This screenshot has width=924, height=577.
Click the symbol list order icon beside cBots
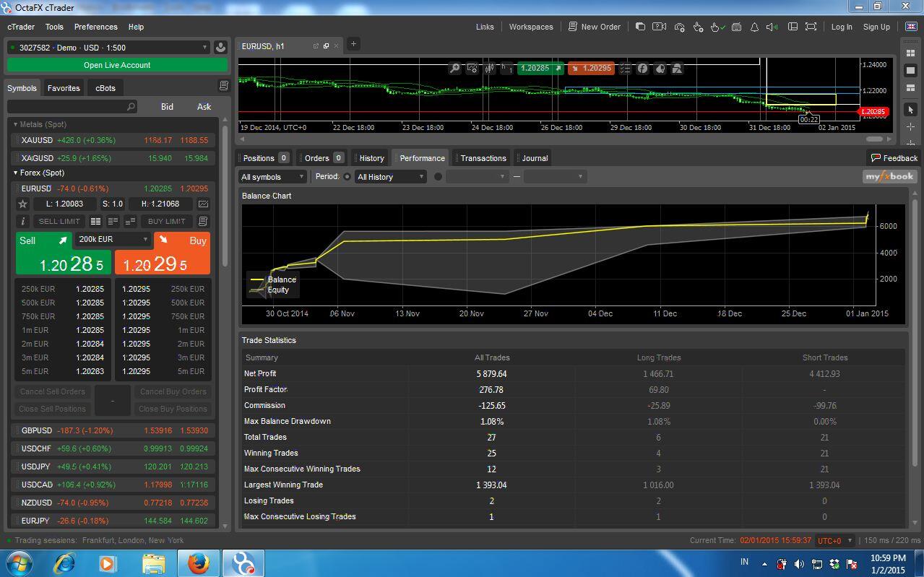coord(224,86)
